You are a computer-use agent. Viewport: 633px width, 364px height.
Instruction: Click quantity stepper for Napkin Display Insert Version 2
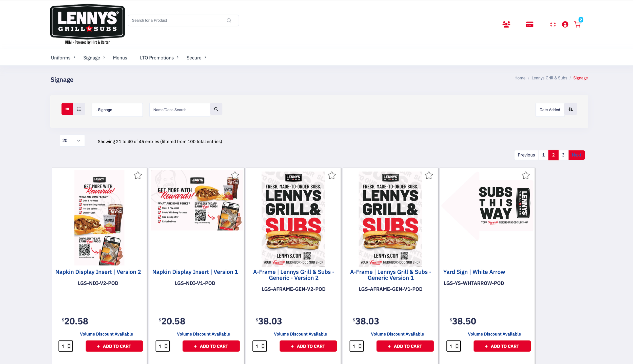coord(66,346)
